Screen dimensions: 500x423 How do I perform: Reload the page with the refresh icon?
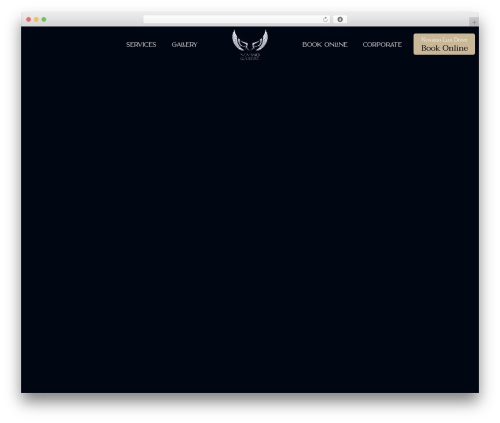[325, 19]
